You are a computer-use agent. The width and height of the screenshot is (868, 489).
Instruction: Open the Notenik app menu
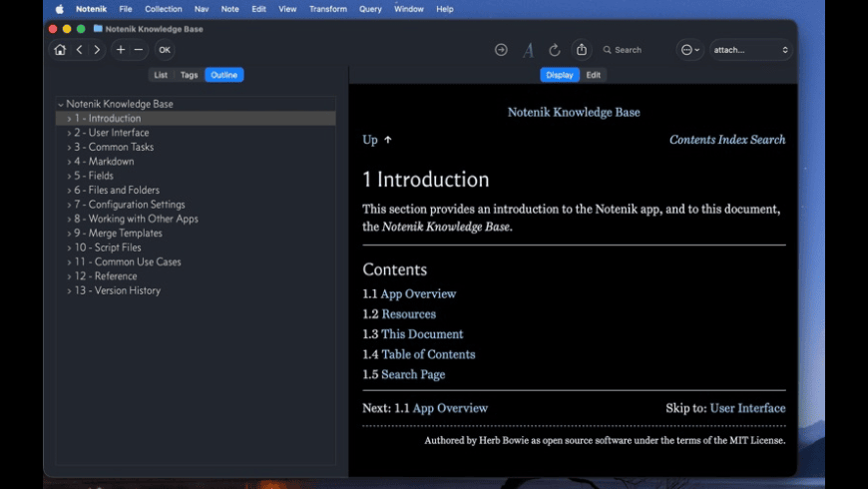(92, 9)
